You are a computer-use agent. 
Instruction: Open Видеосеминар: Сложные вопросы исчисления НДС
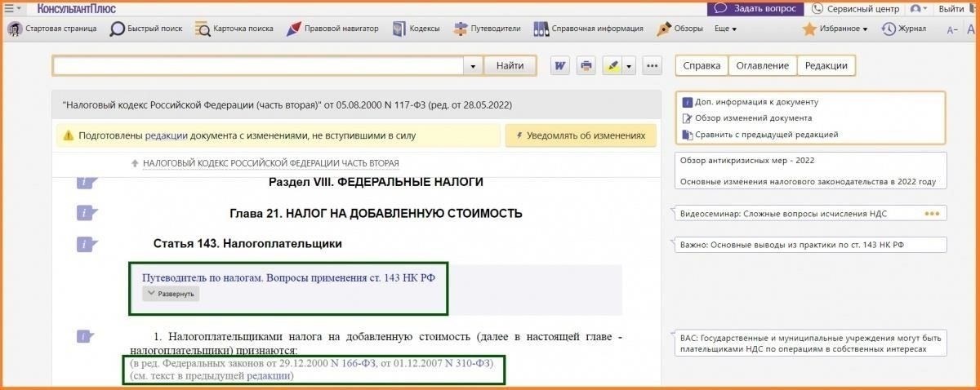tap(783, 214)
